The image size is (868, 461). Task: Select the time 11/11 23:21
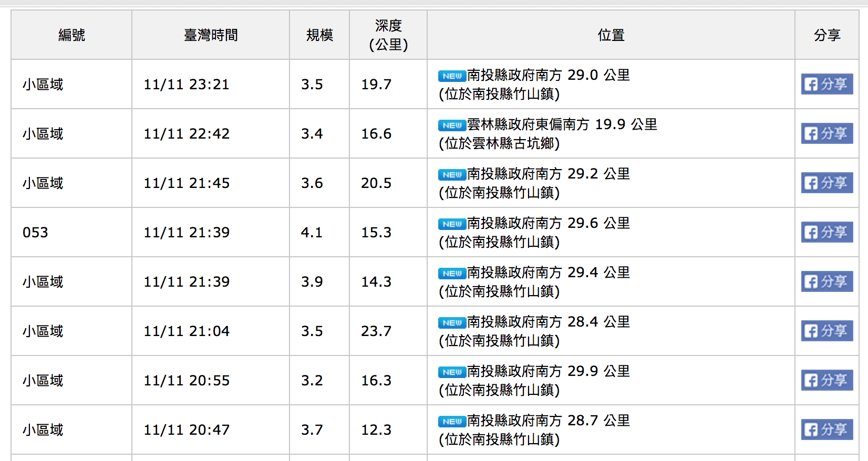point(187,84)
